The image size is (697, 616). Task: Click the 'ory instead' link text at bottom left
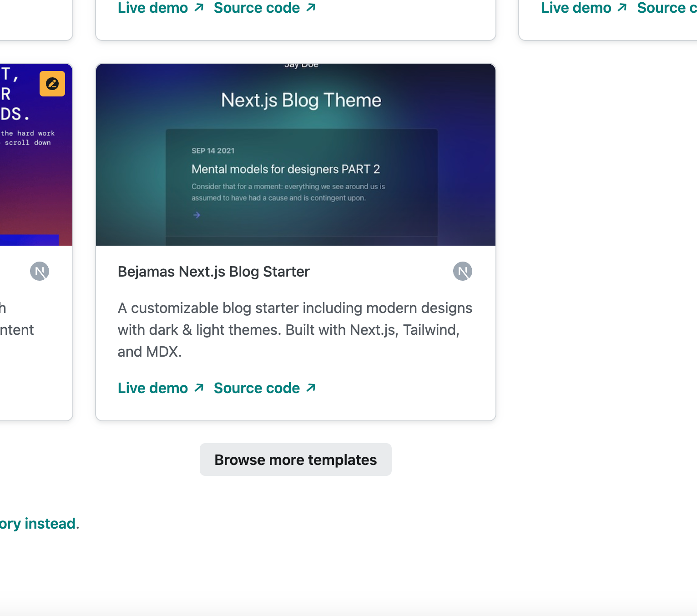click(38, 524)
